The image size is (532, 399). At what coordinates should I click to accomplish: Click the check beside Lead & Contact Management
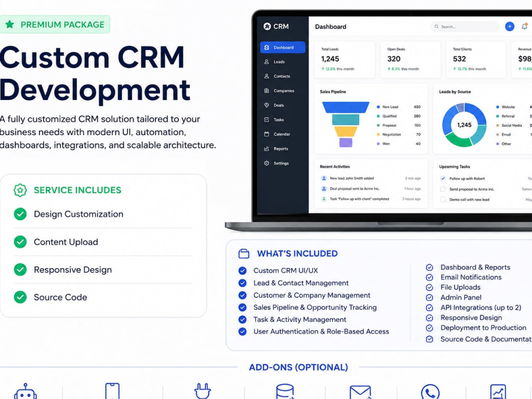coord(242,283)
